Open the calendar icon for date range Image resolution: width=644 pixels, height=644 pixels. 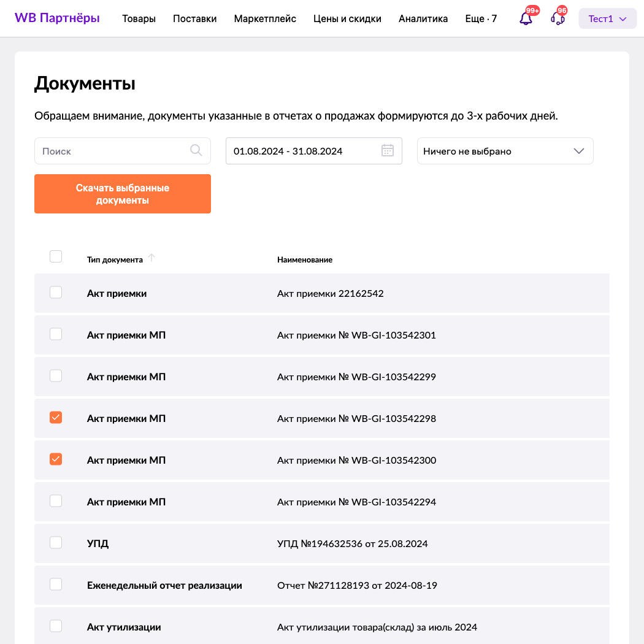point(388,150)
